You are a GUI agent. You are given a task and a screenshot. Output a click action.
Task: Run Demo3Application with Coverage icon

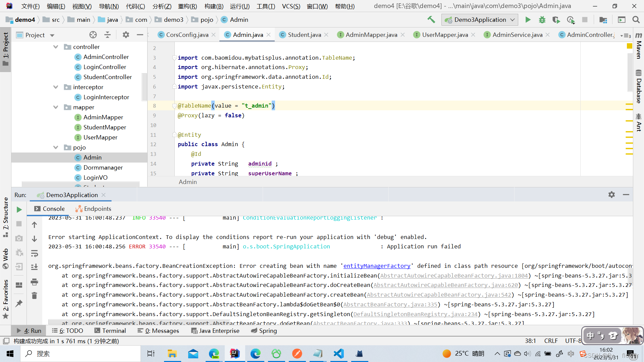[x=556, y=20]
